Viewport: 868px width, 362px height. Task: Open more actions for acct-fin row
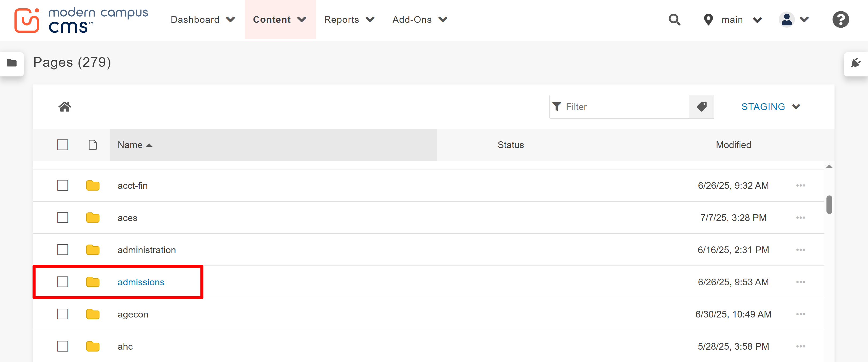coord(800,185)
